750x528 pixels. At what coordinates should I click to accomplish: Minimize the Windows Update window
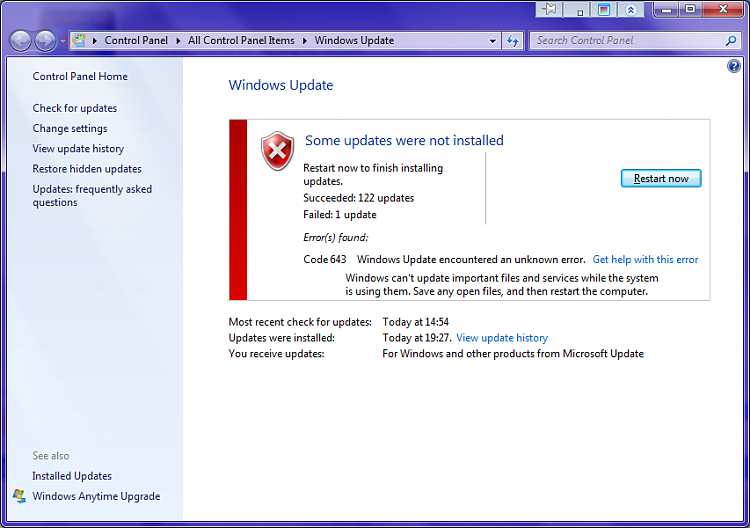click(x=666, y=9)
